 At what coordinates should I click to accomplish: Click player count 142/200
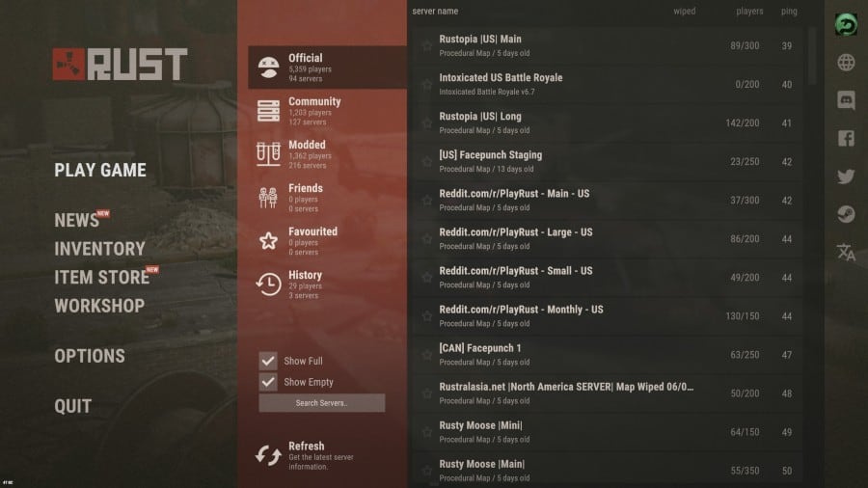743,122
